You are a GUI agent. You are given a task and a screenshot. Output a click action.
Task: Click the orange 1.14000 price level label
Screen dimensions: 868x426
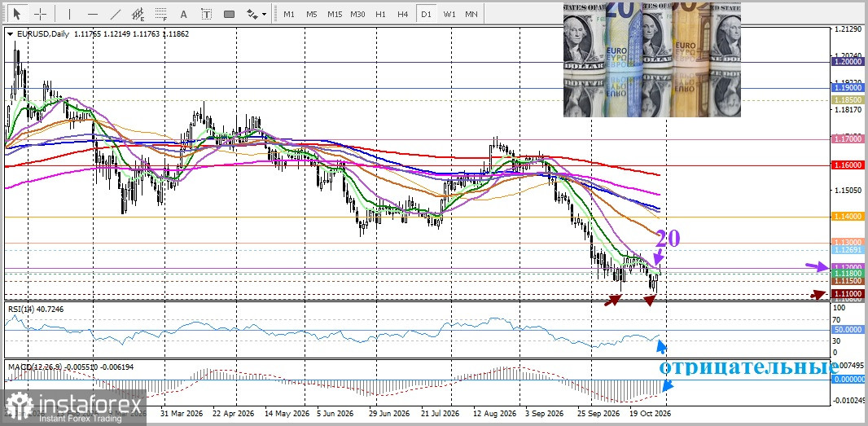point(848,217)
